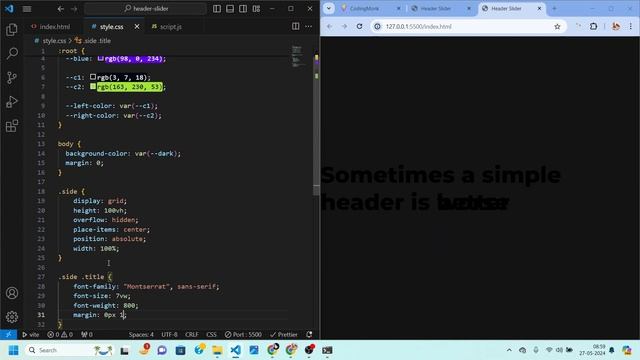Image resolution: width=640 pixels, height=360 pixels.
Task: Open color picker for --c1 swatch
Action: tap(93, 77)
